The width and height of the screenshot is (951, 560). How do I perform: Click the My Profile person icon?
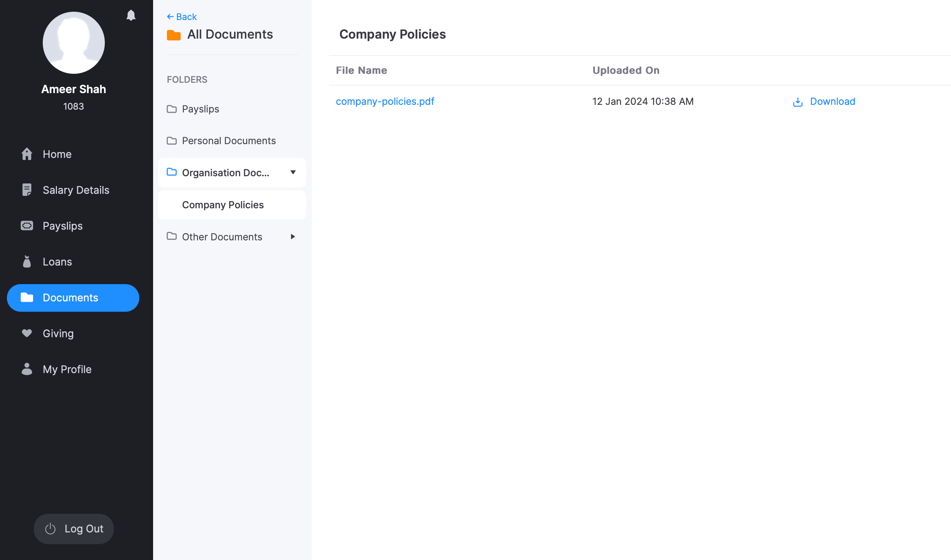point(27,369)
